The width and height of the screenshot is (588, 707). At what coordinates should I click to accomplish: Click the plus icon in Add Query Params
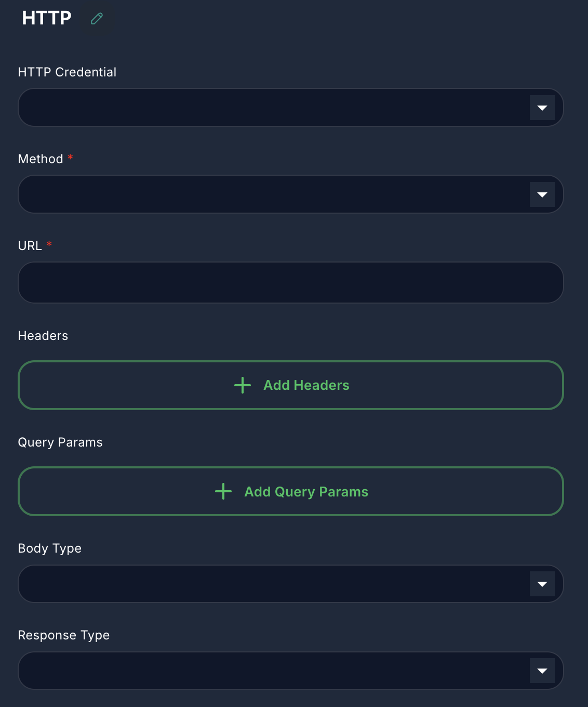[x=223, y=491]
